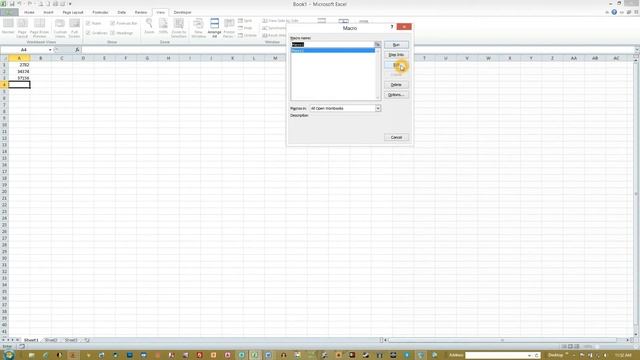Select the Page Layout view icon
Viewport: 640px width, 360px height.
(22, 24)
